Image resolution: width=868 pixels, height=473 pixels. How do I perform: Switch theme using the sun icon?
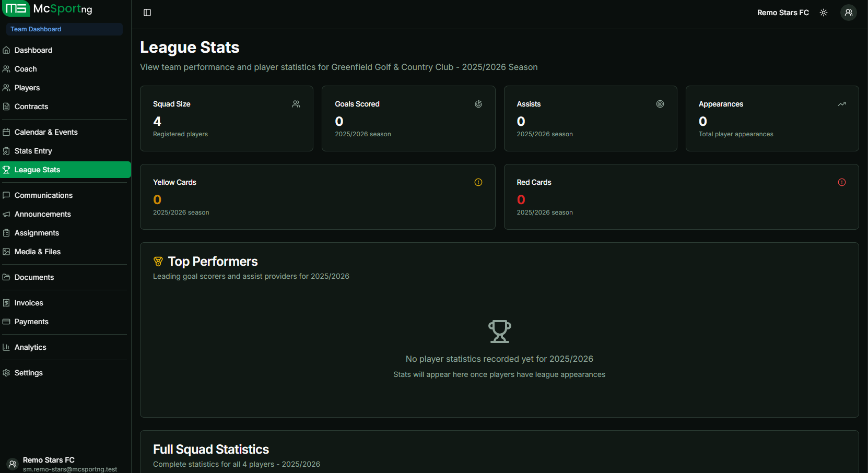pos(823,12)
